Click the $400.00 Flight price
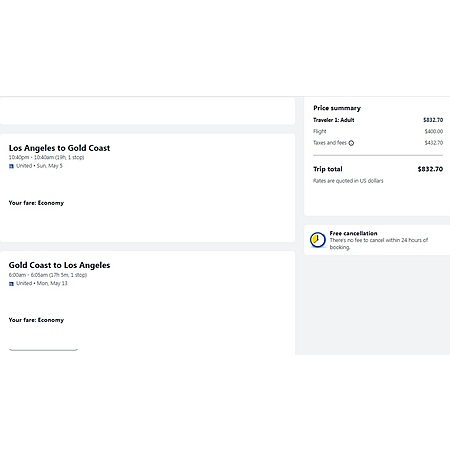This screenshot has height=450, width=450. coord(434,131)
